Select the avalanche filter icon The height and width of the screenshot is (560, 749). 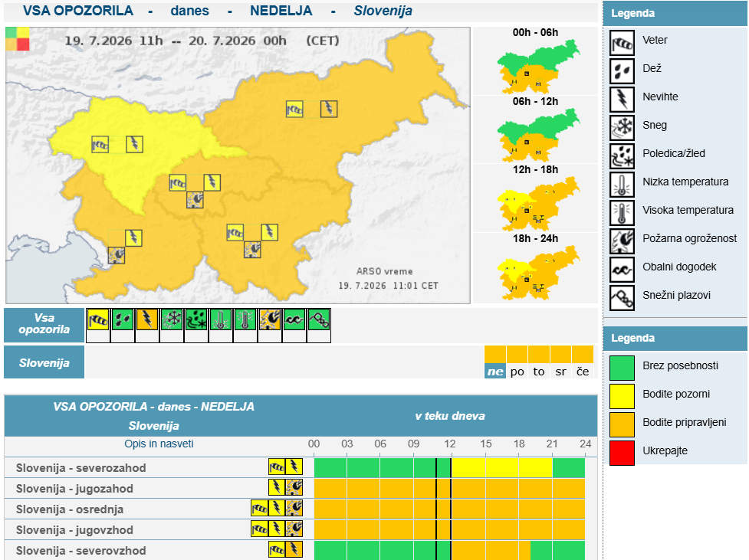319,319
